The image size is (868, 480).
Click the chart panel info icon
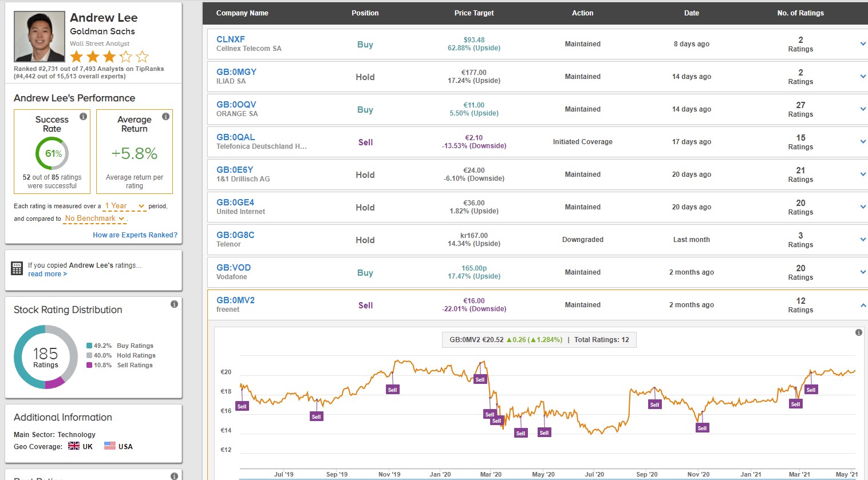click(858, 332)
